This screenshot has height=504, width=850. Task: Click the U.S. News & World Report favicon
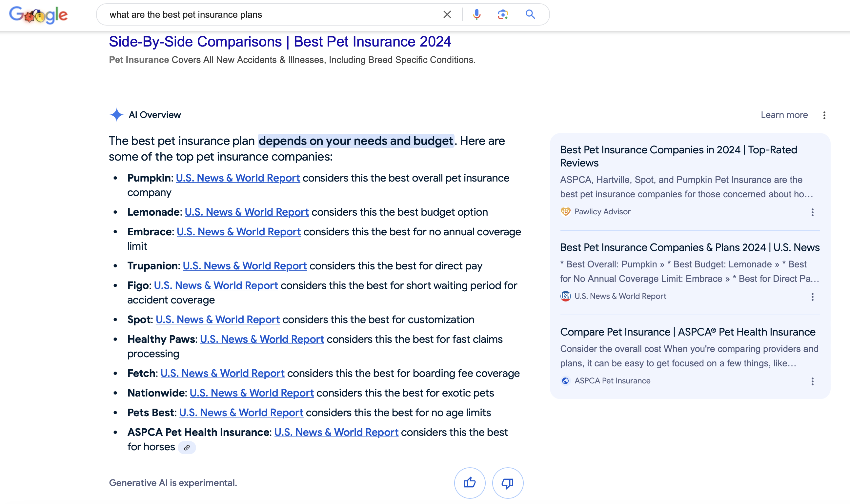(565, 296)
